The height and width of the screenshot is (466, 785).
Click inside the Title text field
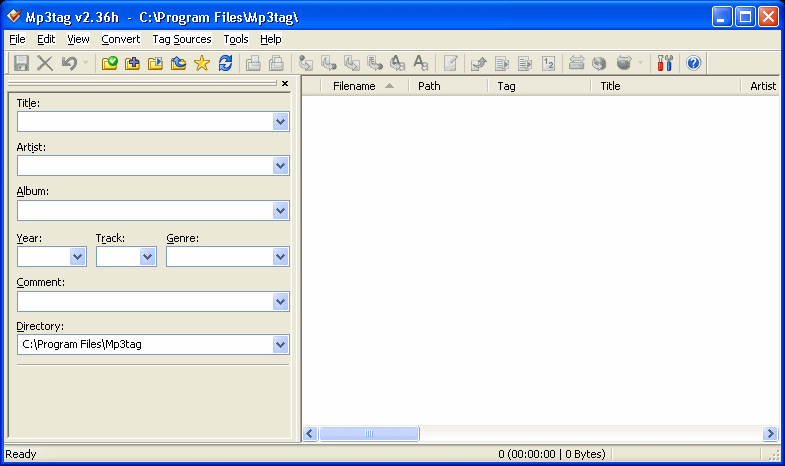point(145,122)
